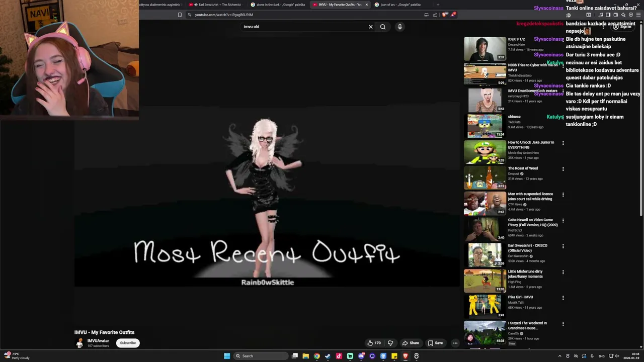Image resolution: width=644 pixels, height=362 pixels.
Task: Switch to Earl Sweatshirt The Alchemist tab
Action: pyautogui.click(x=216, y=5)
